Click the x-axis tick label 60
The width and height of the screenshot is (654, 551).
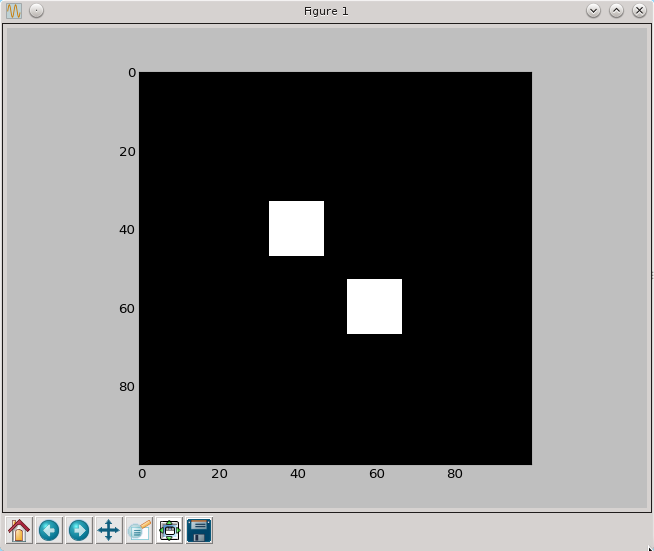coord(376,474)
